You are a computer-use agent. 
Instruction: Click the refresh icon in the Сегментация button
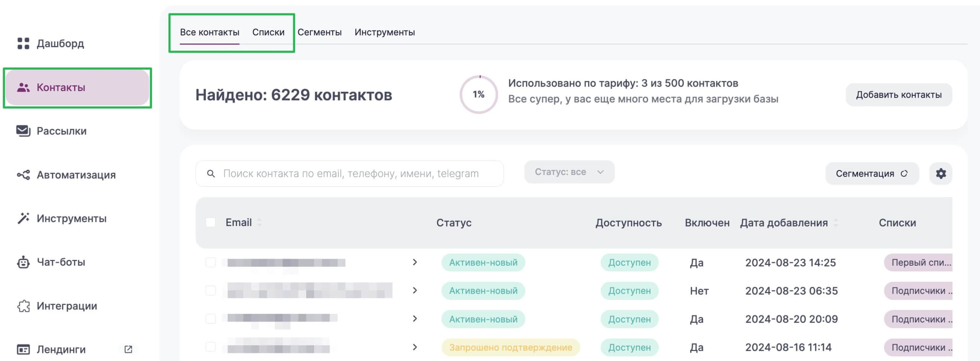coord(904,173)
